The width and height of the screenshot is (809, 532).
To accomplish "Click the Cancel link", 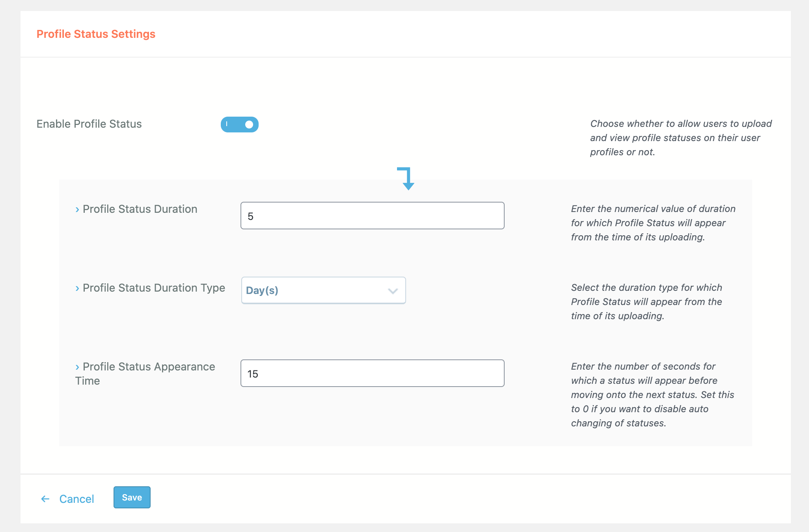I will click(76, 499).
